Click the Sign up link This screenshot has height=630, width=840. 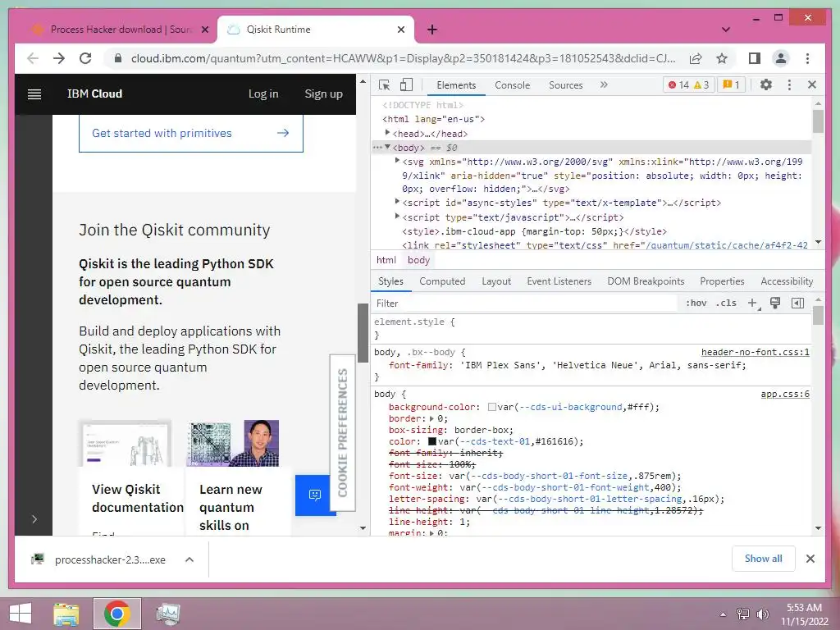point(323,94)
